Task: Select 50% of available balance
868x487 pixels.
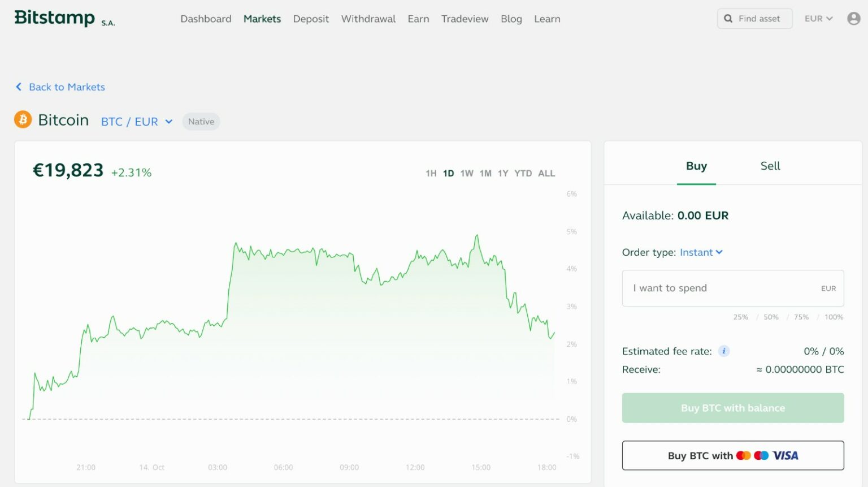Action: pos(770,317)
